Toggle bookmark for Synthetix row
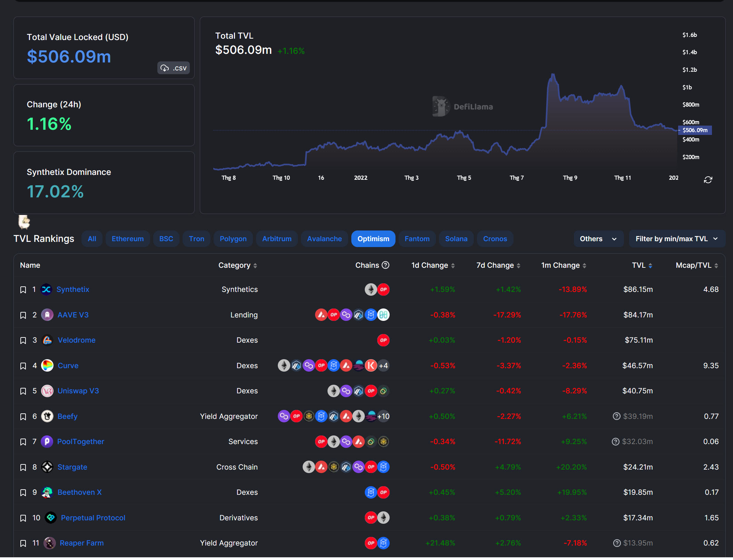733x560 pixels. click(23, 290)
